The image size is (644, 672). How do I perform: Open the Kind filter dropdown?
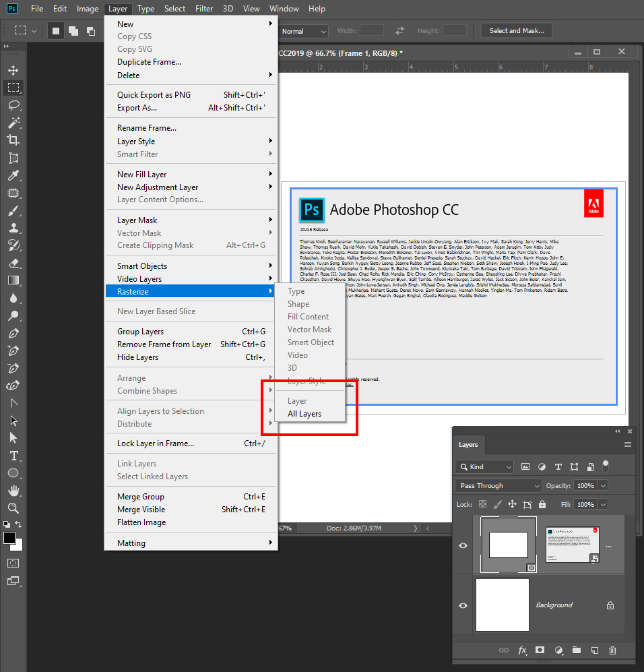point(484,466)
